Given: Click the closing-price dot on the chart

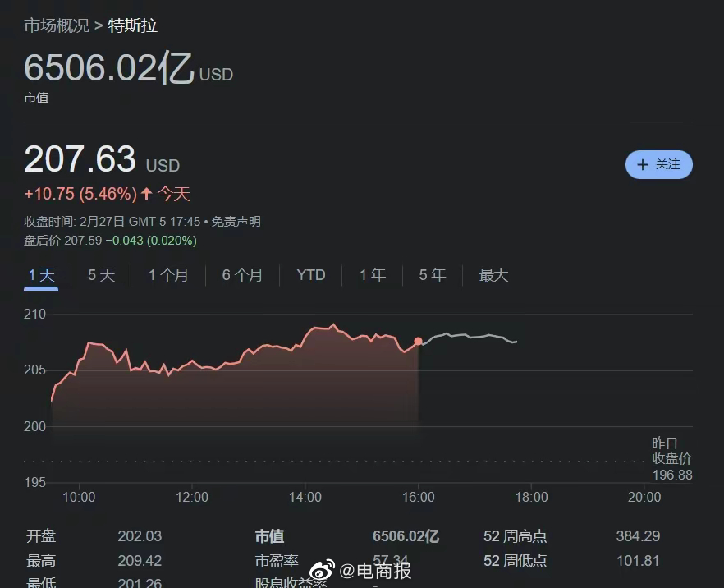Looking at the screenshot, I should (418, 341).
